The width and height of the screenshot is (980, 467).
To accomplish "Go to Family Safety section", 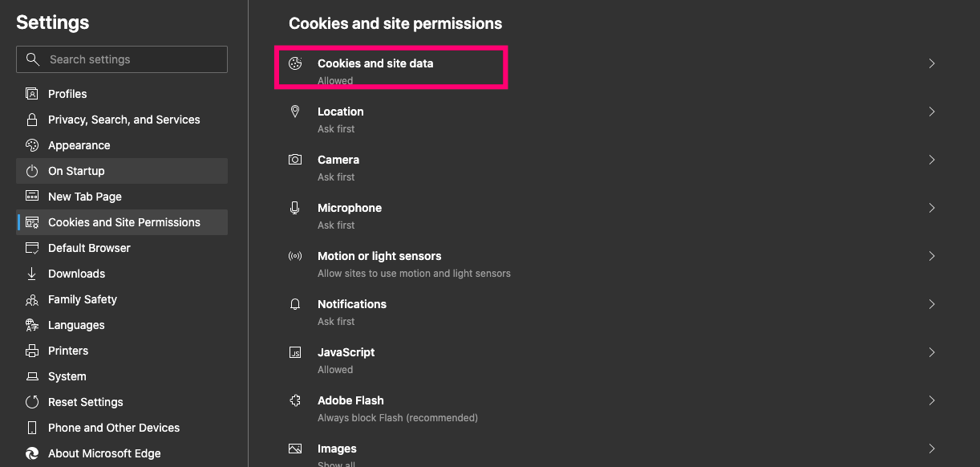I will [x=83, y=299].
